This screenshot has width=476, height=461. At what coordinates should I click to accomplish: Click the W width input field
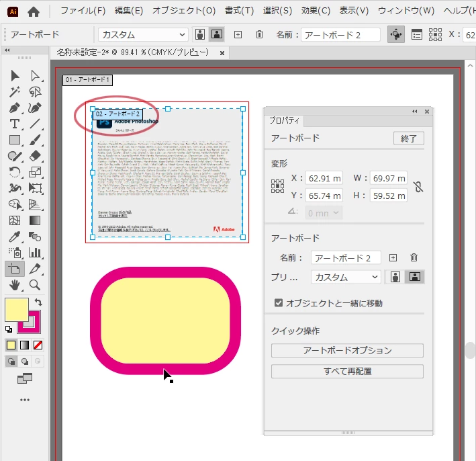pos(389,178)
